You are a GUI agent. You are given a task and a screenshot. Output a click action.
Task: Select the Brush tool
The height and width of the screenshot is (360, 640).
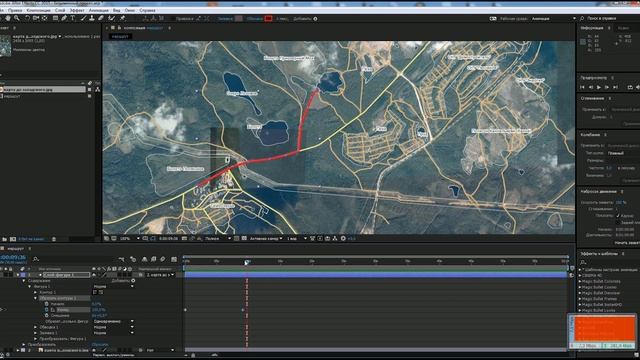[x=83, y=18]
